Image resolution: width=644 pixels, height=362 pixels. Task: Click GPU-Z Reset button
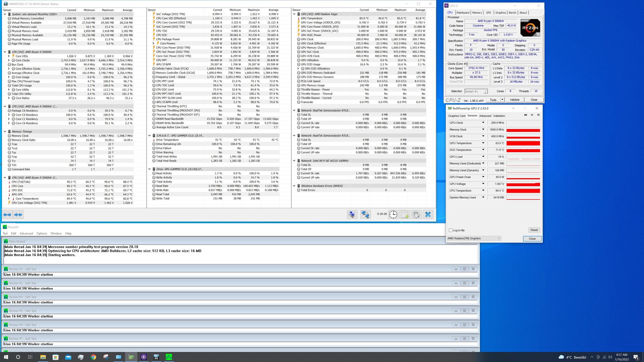pyautogui.click(x=534, y=230)
